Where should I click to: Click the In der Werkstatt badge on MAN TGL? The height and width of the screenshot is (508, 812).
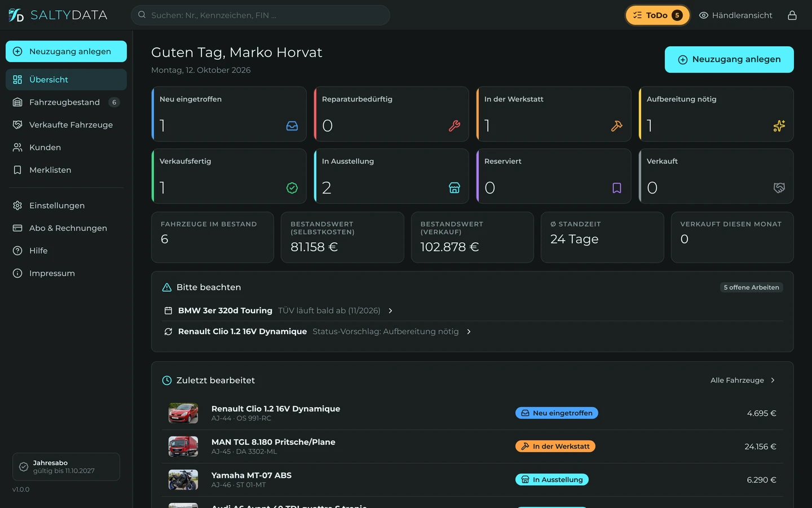(x=555, y=446)
